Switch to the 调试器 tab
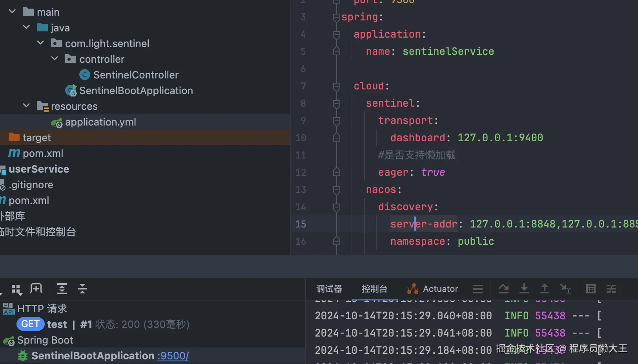Image resolution: width=638 pixels, height=364 pixels. 329,289
